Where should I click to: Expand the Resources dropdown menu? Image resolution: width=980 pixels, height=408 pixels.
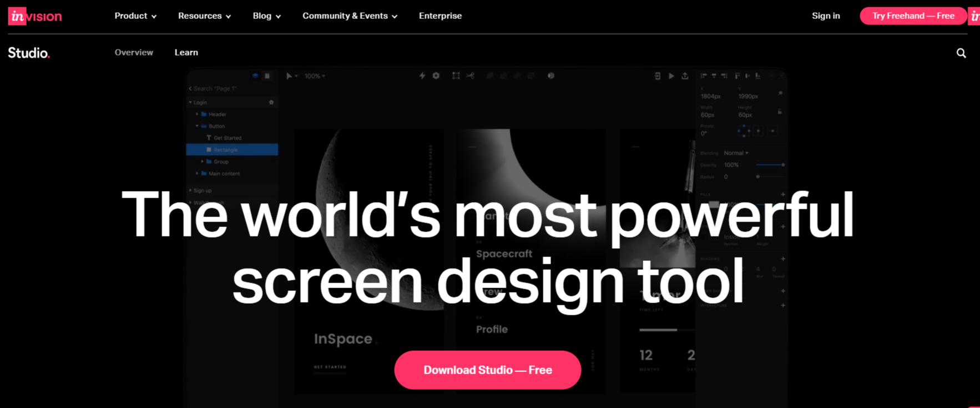click(204, 16)
